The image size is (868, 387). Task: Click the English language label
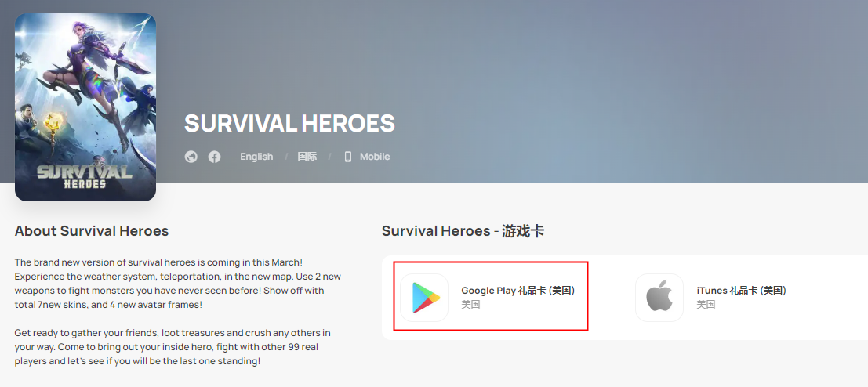point(256,157)
